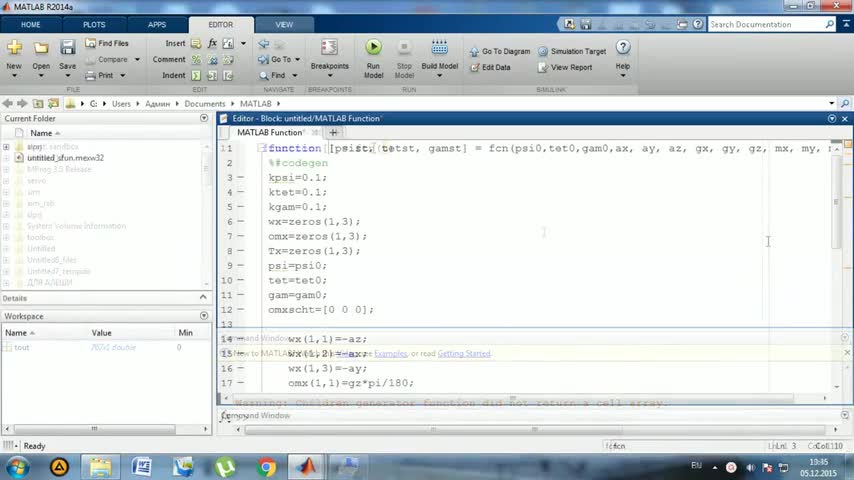Click the quick-access help icon near search
Screen dimensions: 854x480
(x=698, y=25)
